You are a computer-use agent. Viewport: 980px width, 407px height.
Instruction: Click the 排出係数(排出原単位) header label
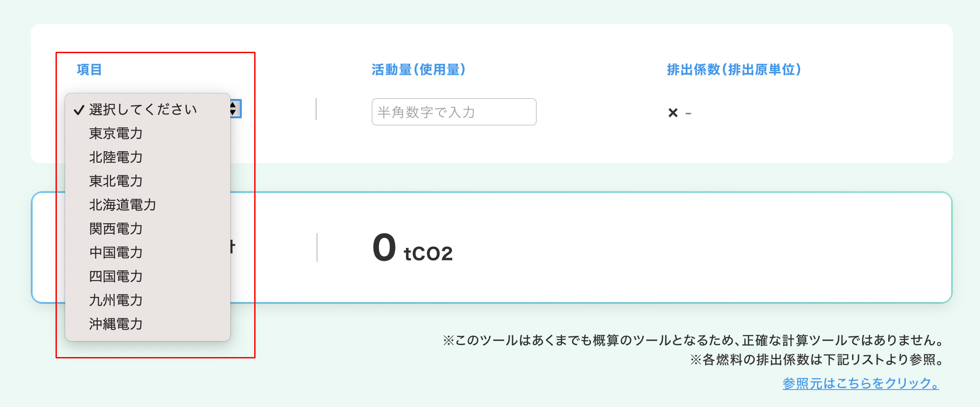pos(734,70)
